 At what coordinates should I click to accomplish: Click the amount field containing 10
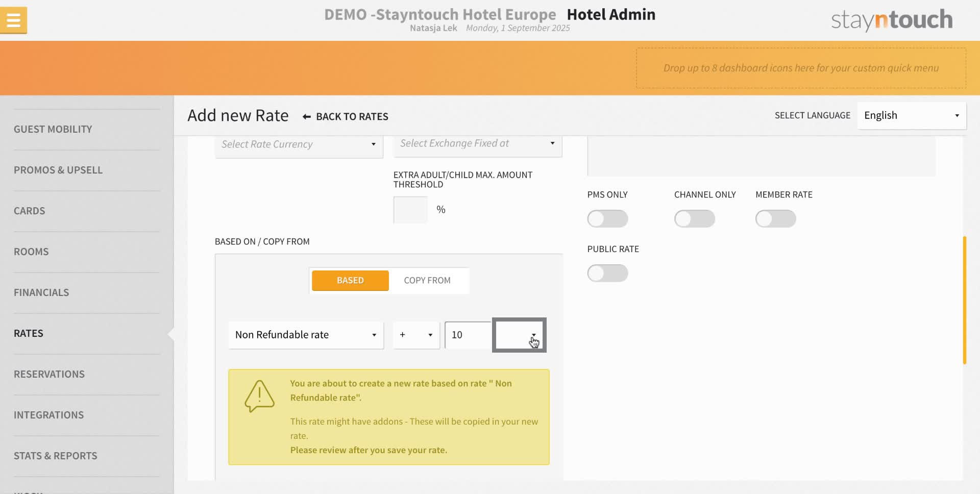tap(468, 335)
